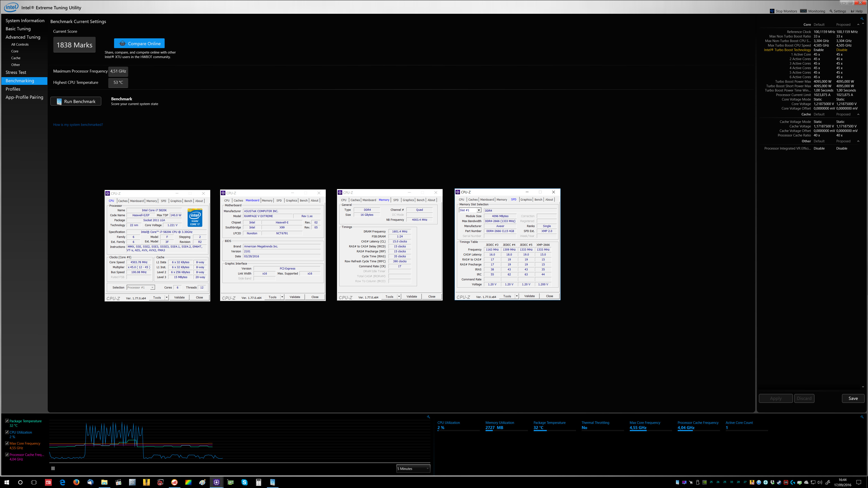Open the Task View button
The image size is (868, 488).
[34, 482]
